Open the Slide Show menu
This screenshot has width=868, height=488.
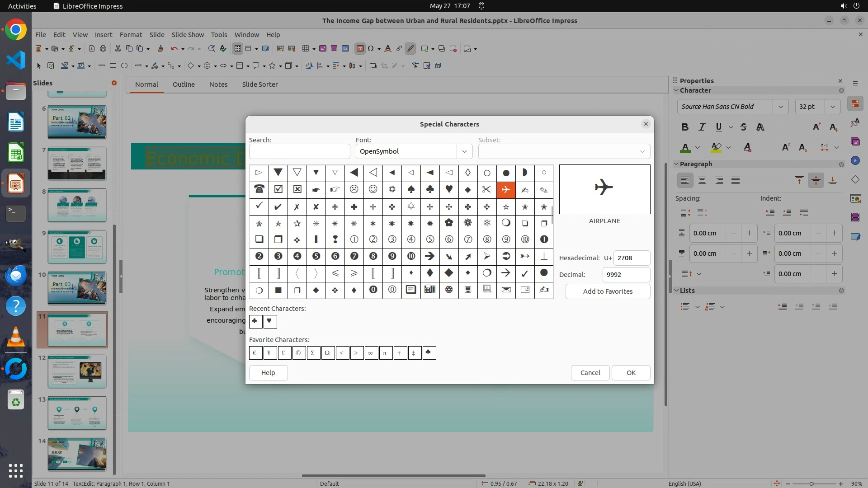[x=188, y=35]
